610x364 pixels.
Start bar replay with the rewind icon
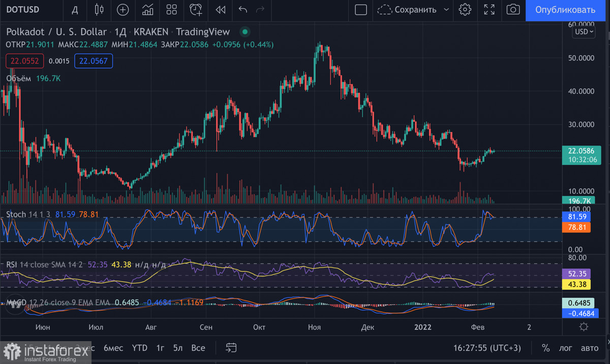click(x=220, y=10)
